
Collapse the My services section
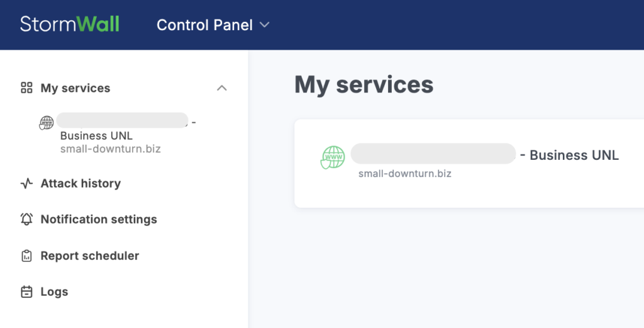coord(221,88)
